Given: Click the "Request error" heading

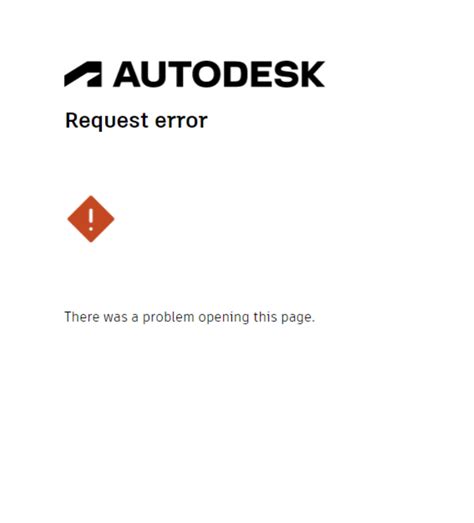Looking at the screenshot, I should pos(136,121).
